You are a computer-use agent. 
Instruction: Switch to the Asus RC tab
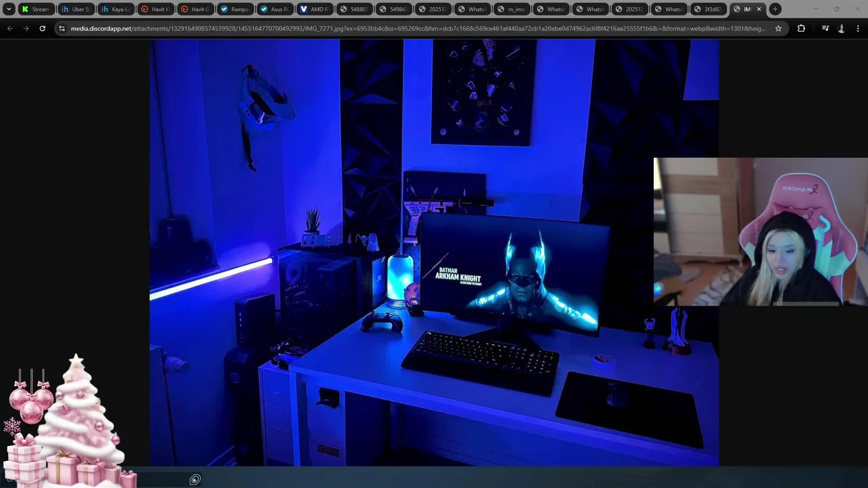[275, 9]
